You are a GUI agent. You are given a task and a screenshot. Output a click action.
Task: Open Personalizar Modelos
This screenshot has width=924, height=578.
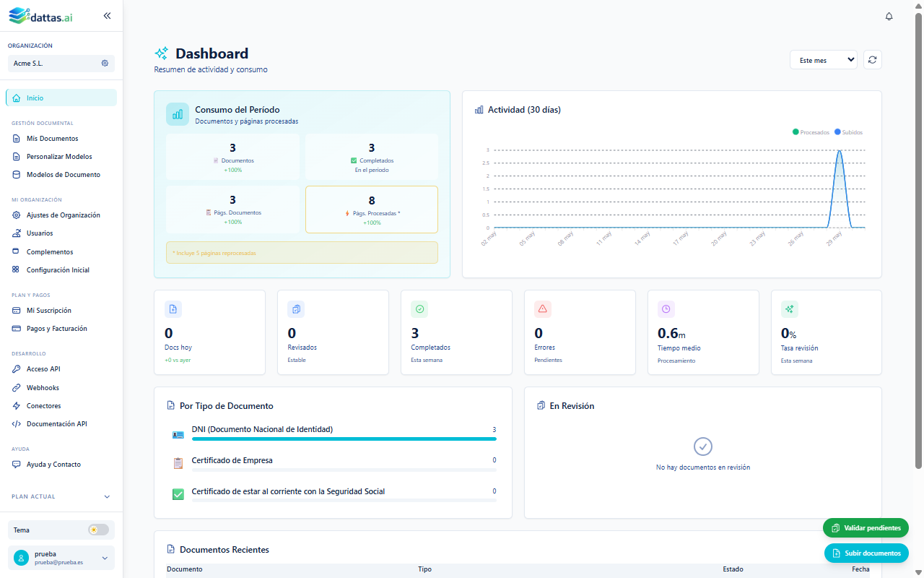coord(61,156)
